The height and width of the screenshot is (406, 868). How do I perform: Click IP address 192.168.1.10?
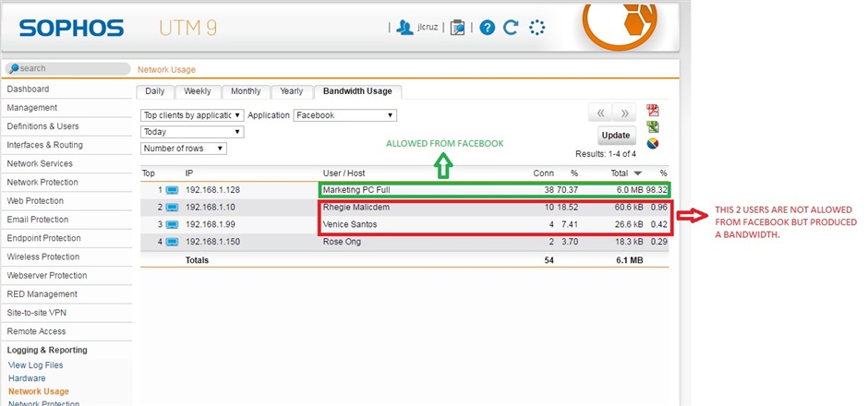coord(211,208)
